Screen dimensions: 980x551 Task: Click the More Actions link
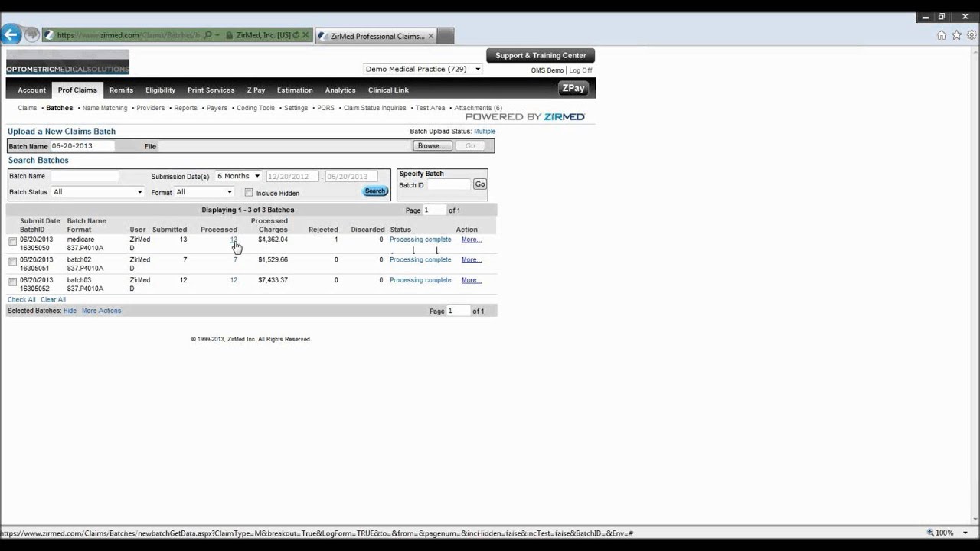click(101, 311)
